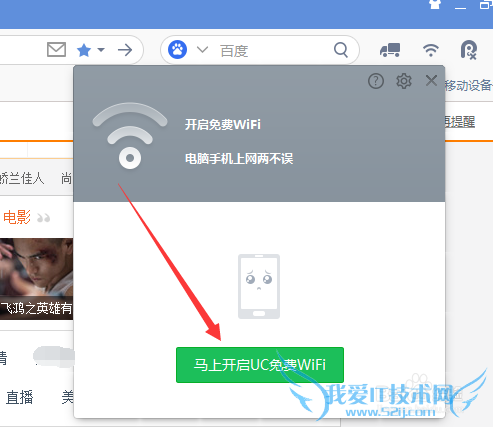
Task: Click the Baidu paw search engine icon
Action: 177,50
